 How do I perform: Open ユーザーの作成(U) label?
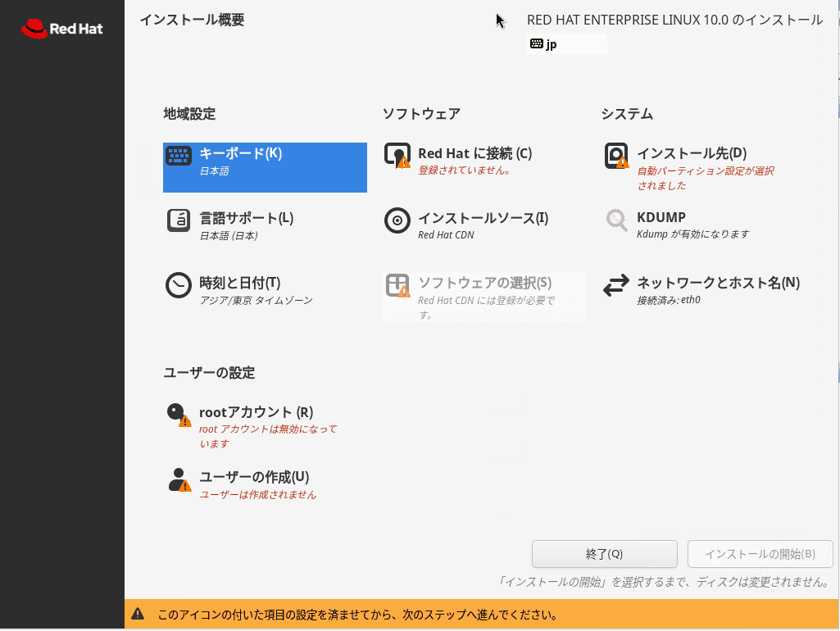[254, 477]
